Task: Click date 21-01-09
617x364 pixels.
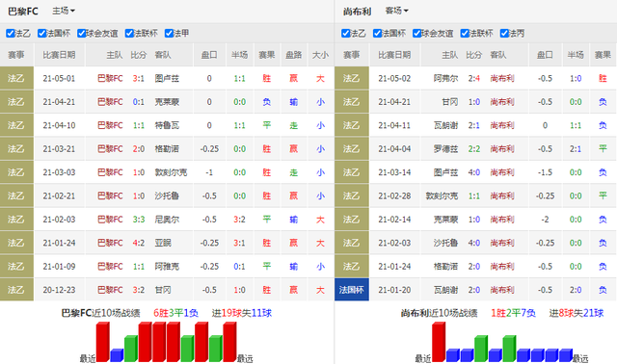Action: coord(59,267)
